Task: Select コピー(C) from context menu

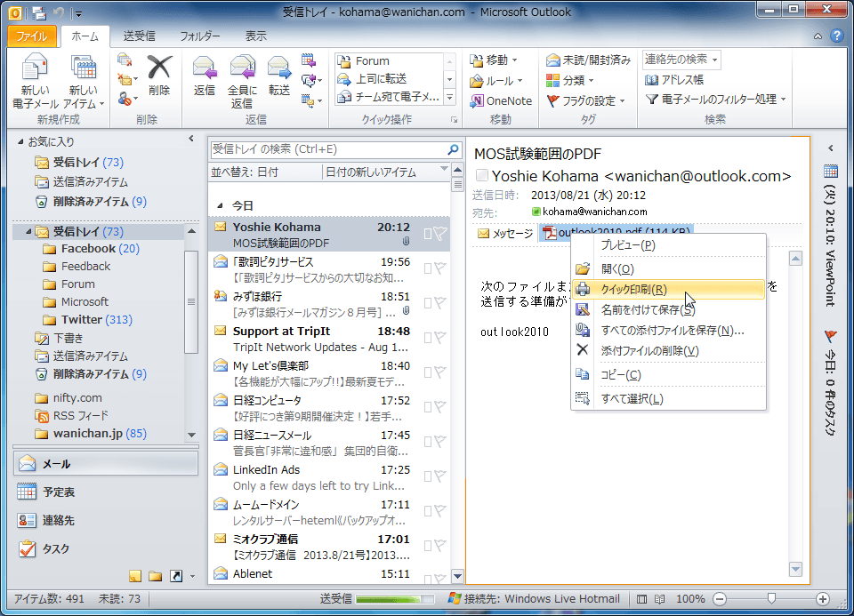Action: click(668, 375)
